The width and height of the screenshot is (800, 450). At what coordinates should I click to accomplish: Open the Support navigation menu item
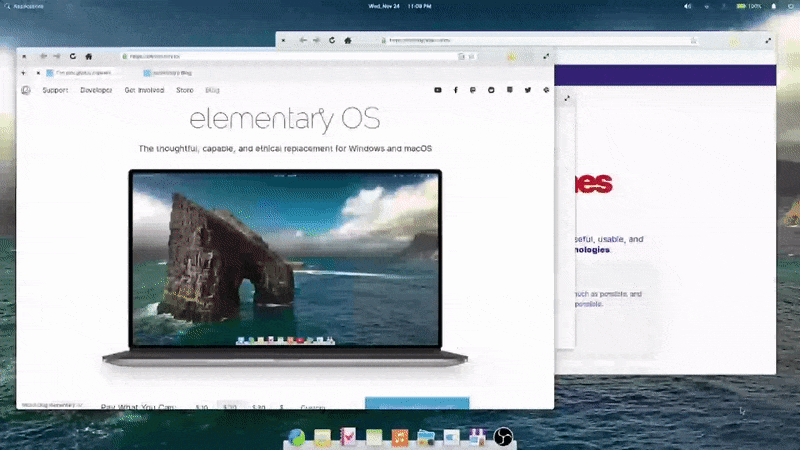(x=55, y=90)
